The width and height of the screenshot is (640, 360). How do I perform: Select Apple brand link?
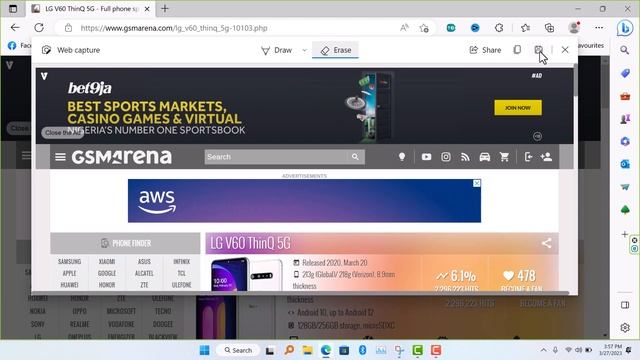pos(69,273)
